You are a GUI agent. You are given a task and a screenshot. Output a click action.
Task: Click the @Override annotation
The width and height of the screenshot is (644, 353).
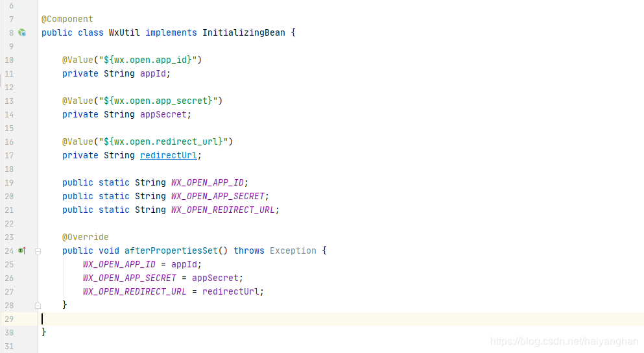coord(86,237)
